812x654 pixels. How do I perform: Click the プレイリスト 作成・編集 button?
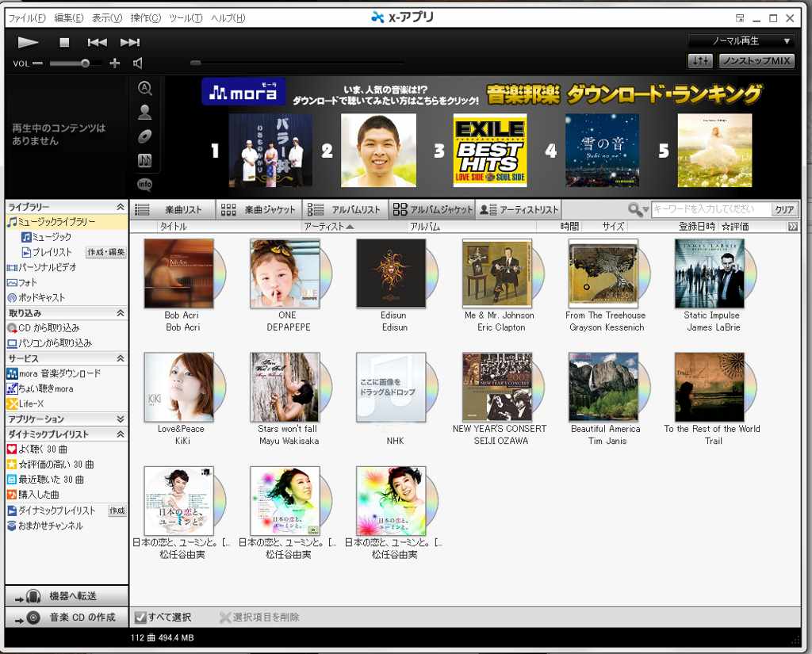click(x=105, y=252)
